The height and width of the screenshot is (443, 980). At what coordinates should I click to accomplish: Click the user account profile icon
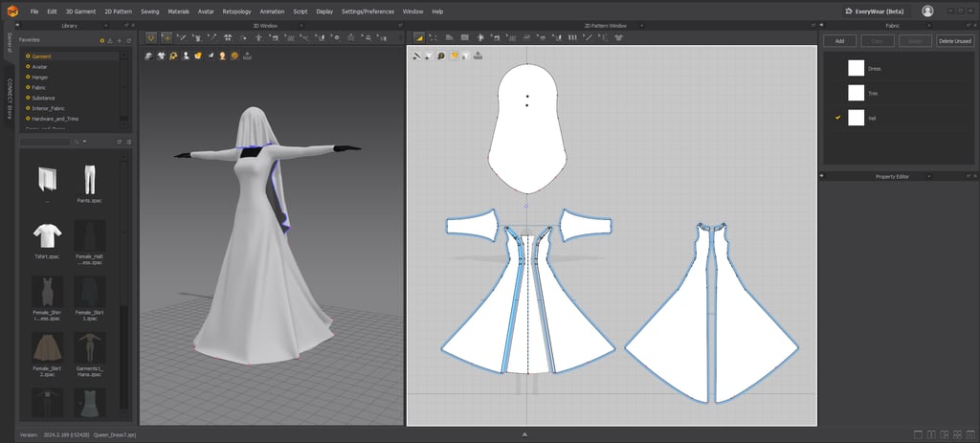tap(927, 11)
